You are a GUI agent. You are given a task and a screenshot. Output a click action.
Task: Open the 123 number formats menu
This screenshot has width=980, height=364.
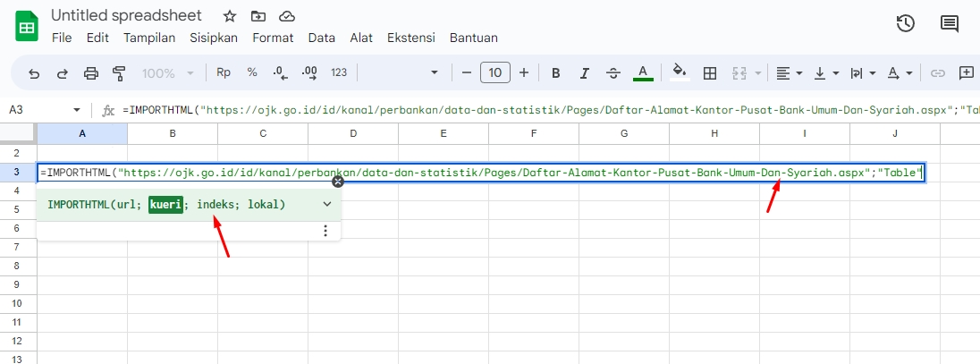339,72
